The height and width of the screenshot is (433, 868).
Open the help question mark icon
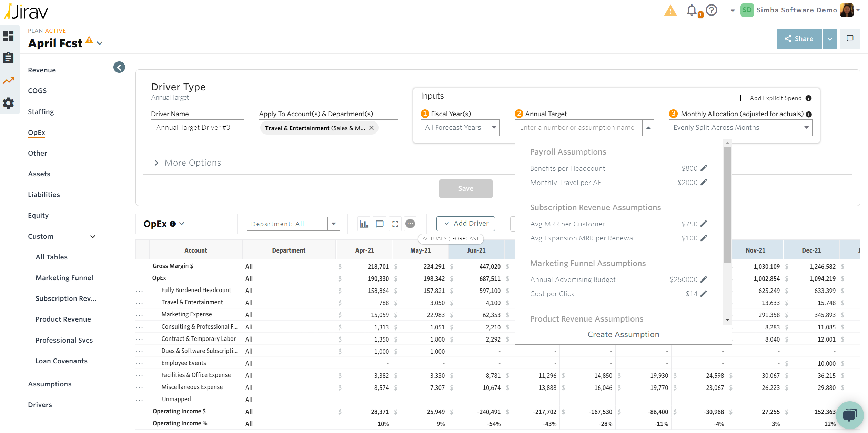711,10
